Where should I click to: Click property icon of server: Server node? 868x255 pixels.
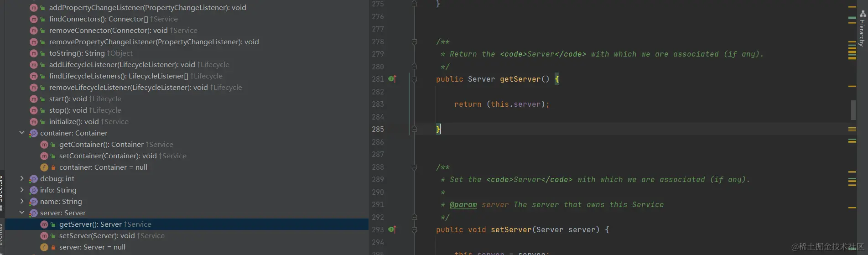coord(33,213)
